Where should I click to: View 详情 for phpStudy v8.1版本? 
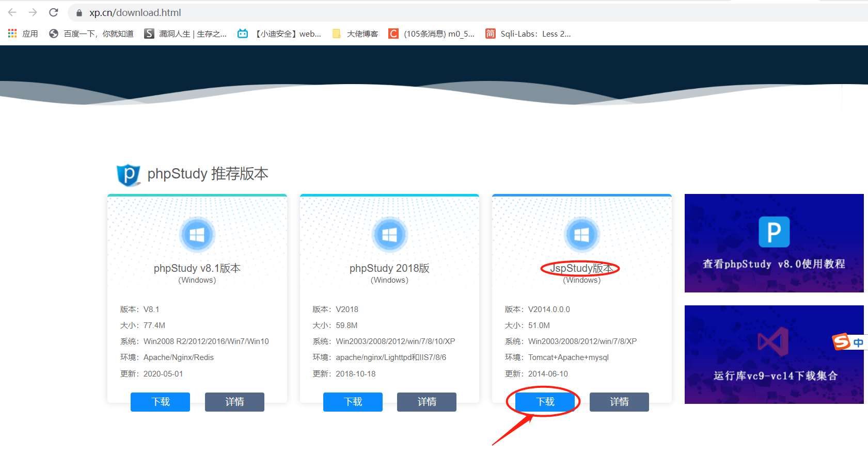pos(234,402)
